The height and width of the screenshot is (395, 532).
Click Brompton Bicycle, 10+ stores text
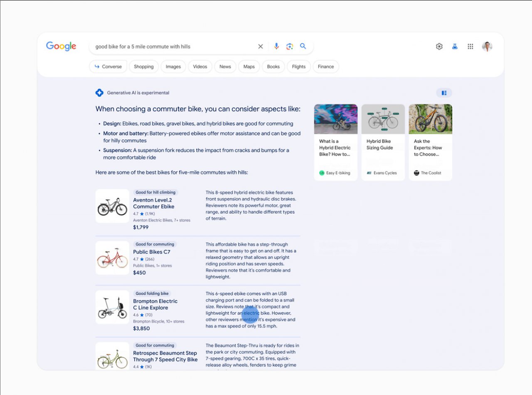pos(159,321)
